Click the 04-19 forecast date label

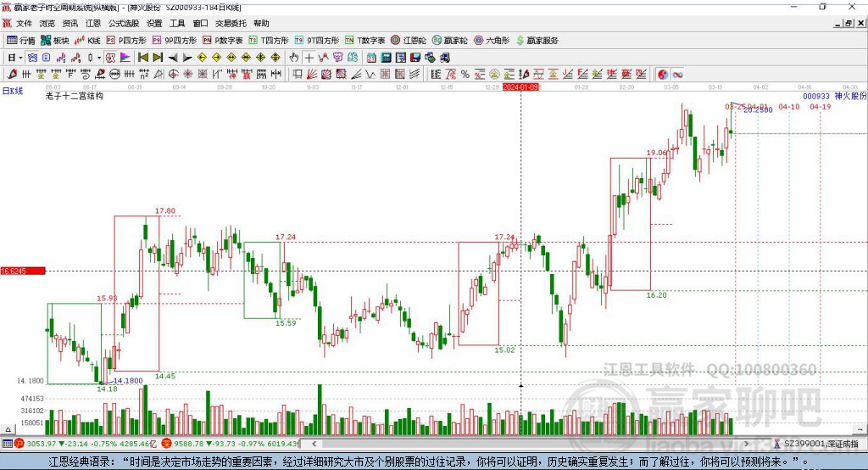tap(821, 106)
